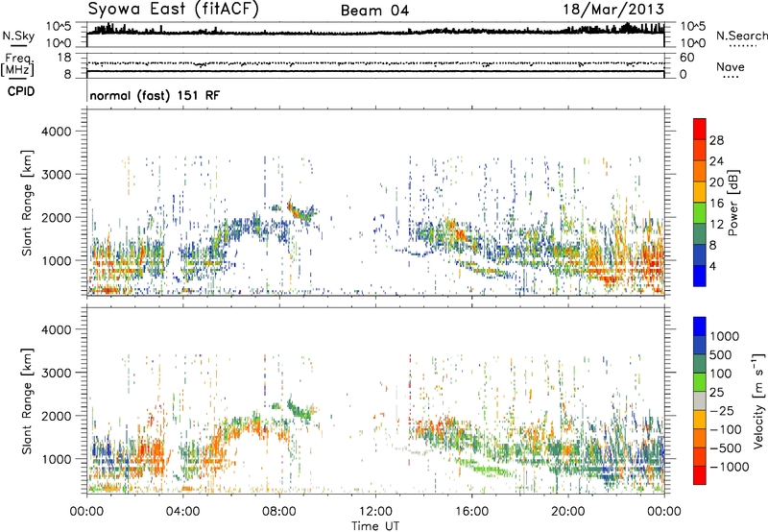Screen dimensions: 768x532
Task: Click the 'Nave' legend label
Action: 731,66
